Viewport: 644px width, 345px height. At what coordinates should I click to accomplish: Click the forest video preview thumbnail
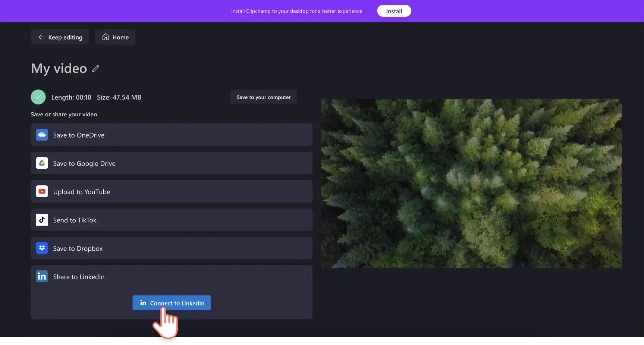pos(471,183)
